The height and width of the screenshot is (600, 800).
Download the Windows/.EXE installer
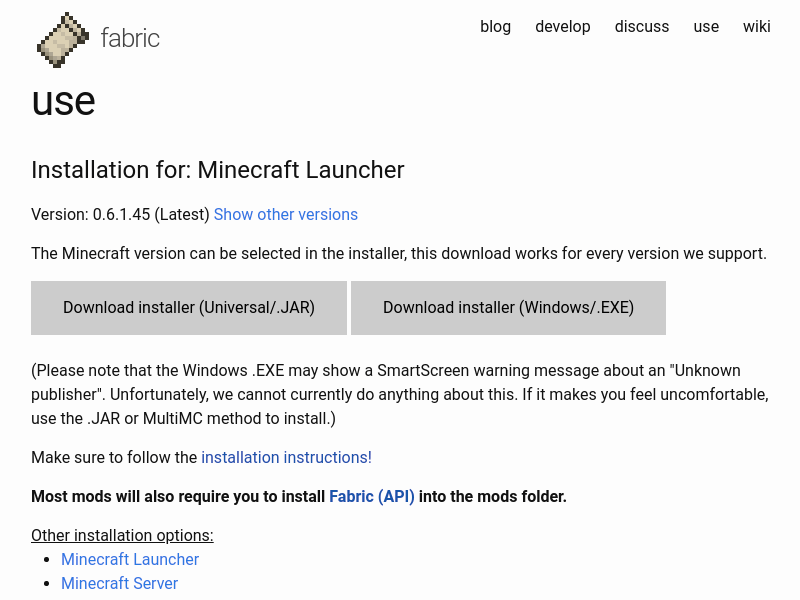508,308
